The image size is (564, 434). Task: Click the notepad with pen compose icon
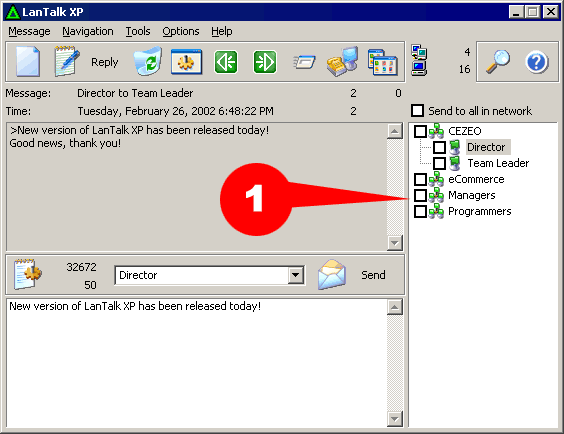67,61
